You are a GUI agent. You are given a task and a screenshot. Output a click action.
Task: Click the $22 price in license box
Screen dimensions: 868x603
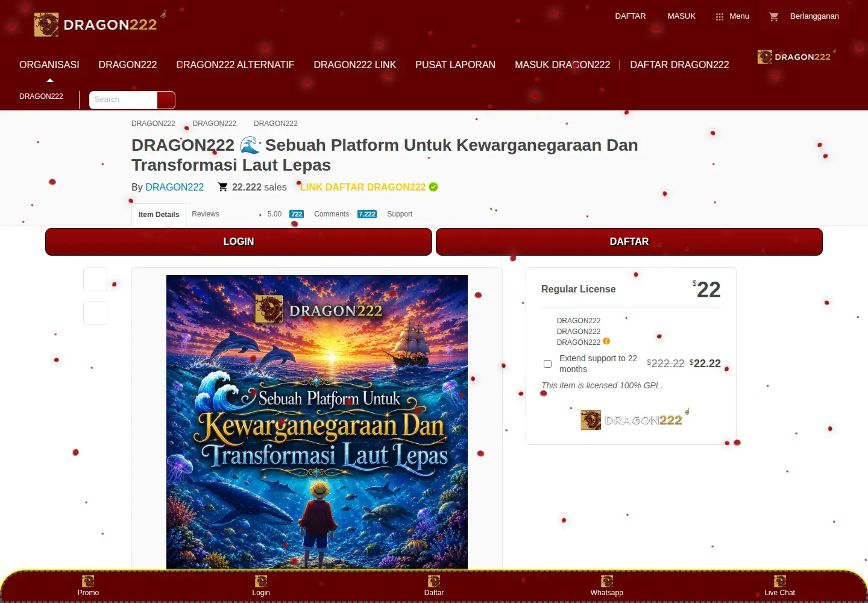706,289
